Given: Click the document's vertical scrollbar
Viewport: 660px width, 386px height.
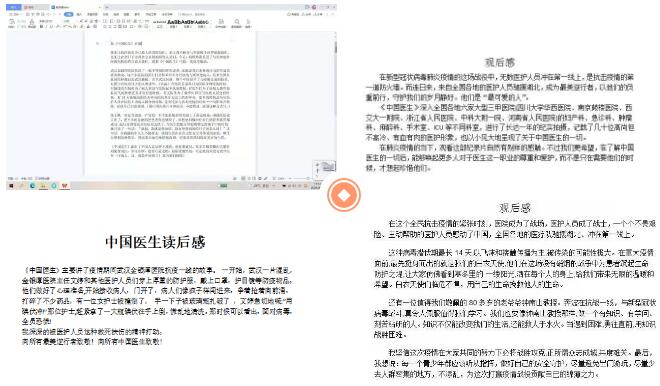Looking at the screenshot, I should tap(335, 101).
